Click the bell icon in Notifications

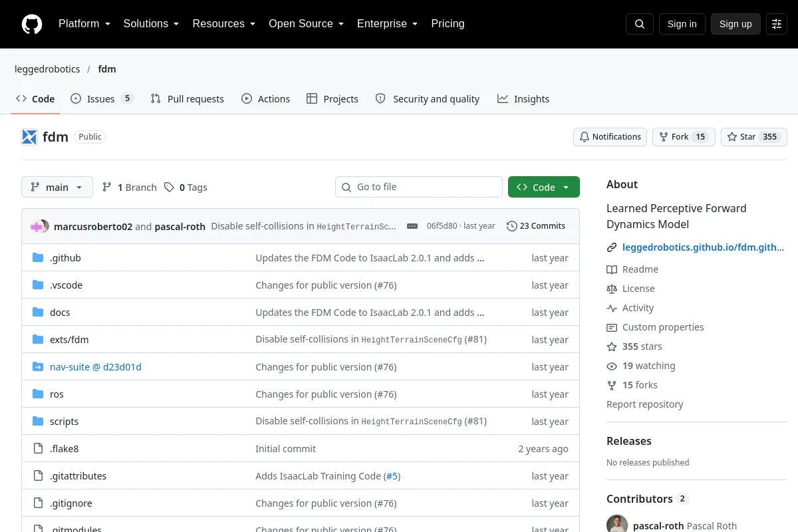585,137
